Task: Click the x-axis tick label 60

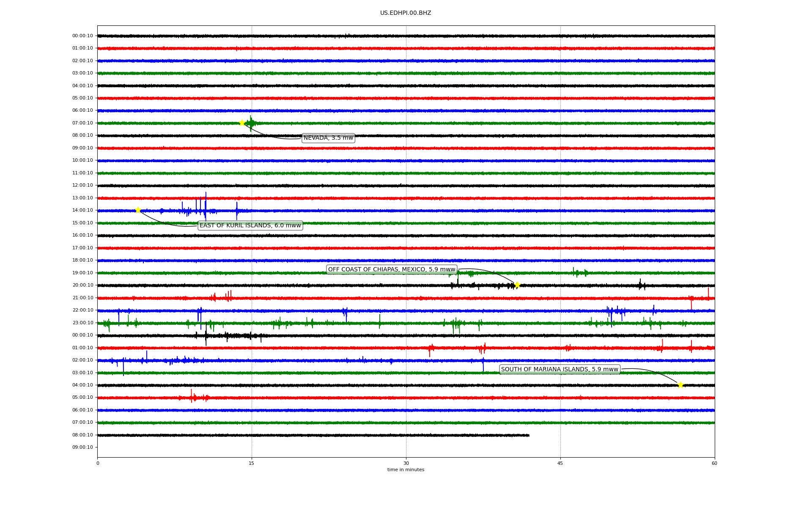Action: [714, 463]
